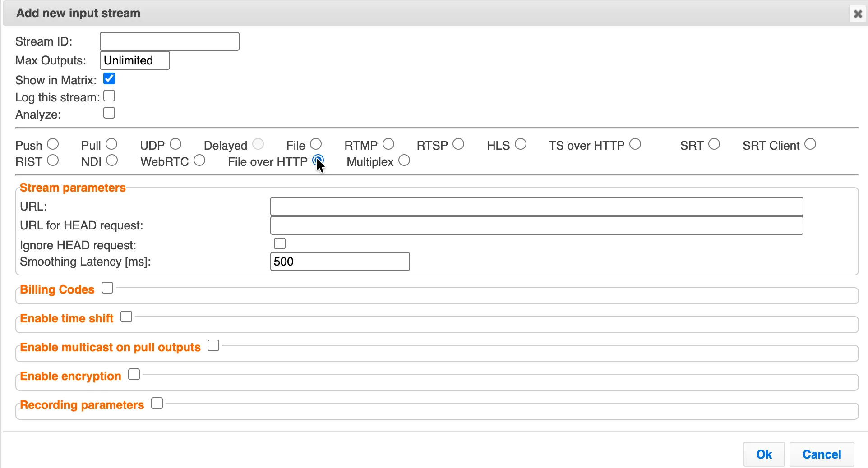Toggle the Enable encryption checkbox
The height and width of the screenshot is (468, 868).
click(x=134, y=374)
